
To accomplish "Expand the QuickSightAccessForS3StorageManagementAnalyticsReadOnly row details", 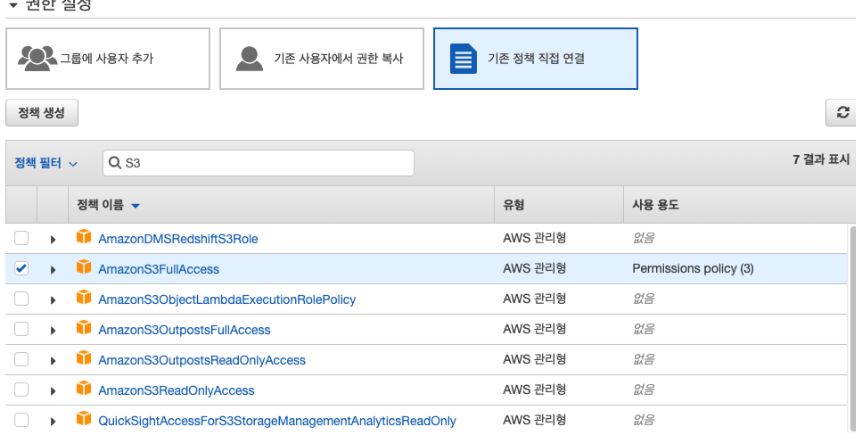I will 53,421.
